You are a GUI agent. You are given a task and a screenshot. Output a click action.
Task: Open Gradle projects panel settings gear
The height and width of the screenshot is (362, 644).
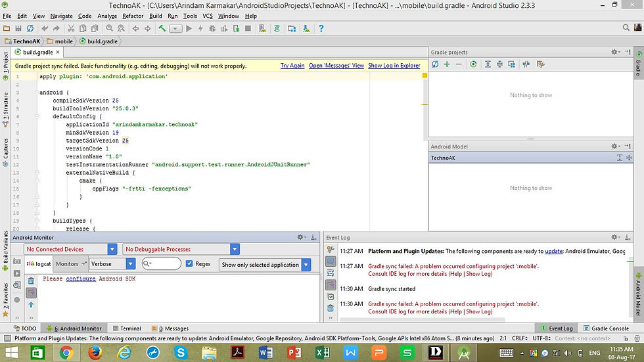point(615,52)
